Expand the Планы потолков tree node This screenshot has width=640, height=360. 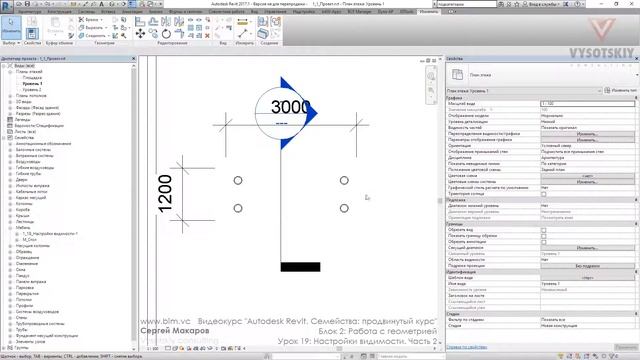click(x=10, y=96)
